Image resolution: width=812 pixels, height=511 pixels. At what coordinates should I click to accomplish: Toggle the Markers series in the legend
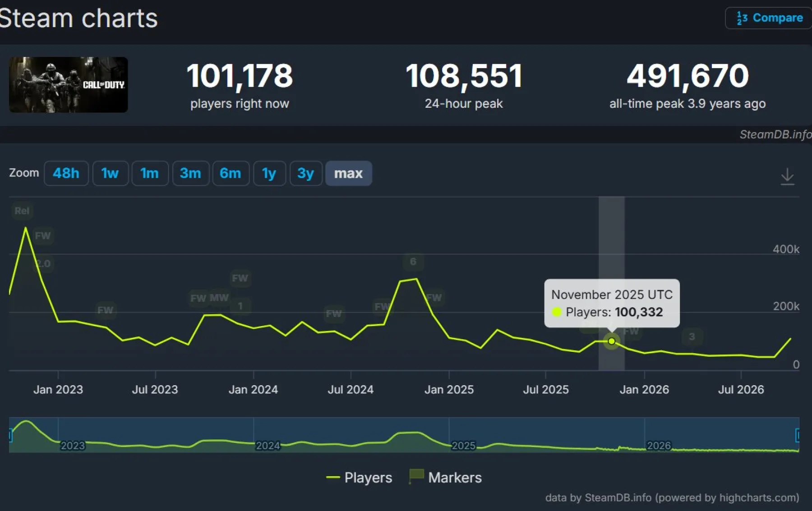point(445,478)
